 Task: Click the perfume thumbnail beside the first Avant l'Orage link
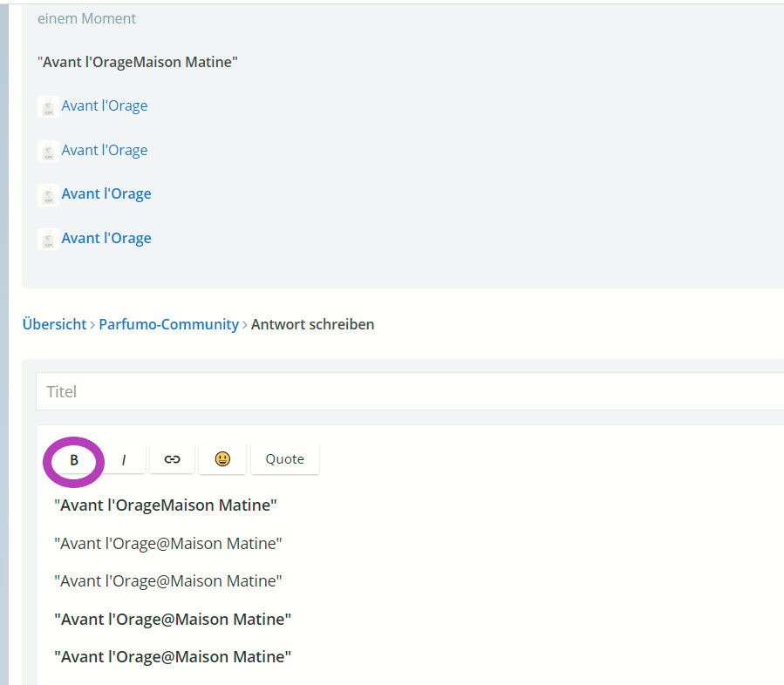[49, 106]
